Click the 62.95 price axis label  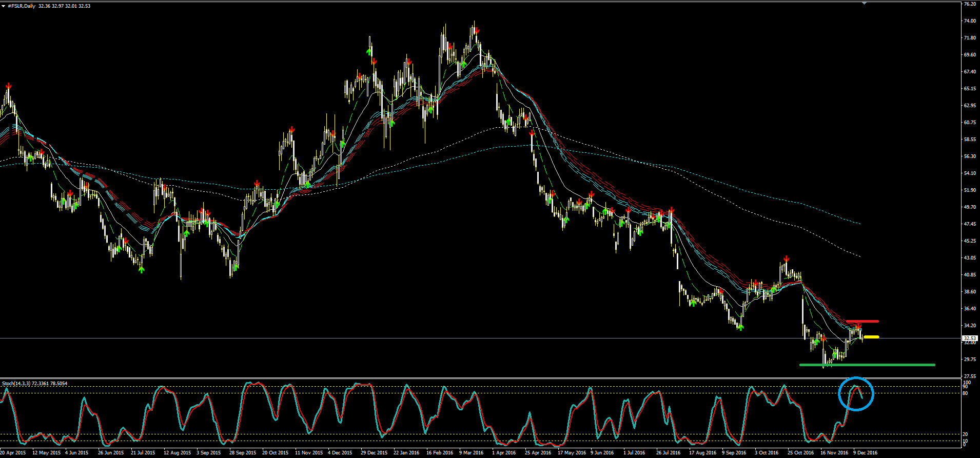pos(970,106)
